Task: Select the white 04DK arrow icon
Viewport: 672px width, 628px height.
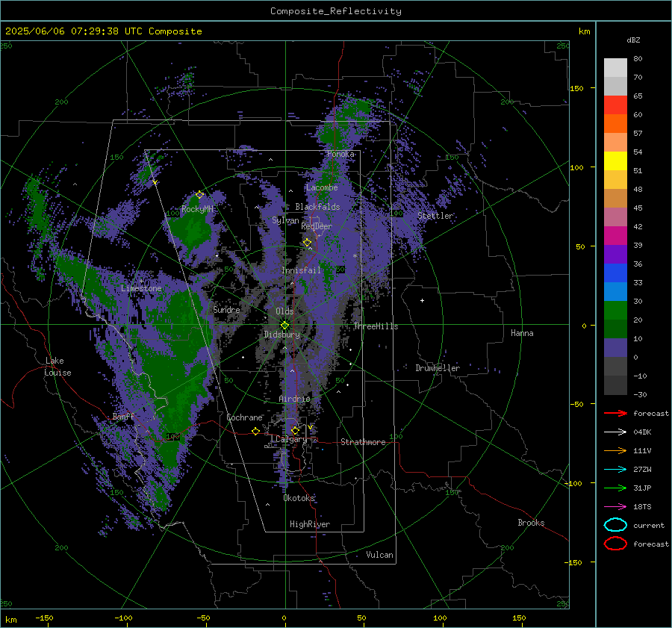Action: 615,432
